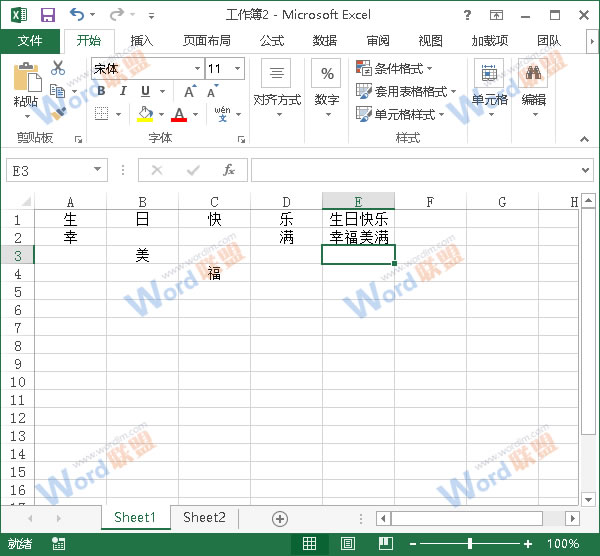
Task: Click the wén phonetic guide icon
Action: click(223, 114)
